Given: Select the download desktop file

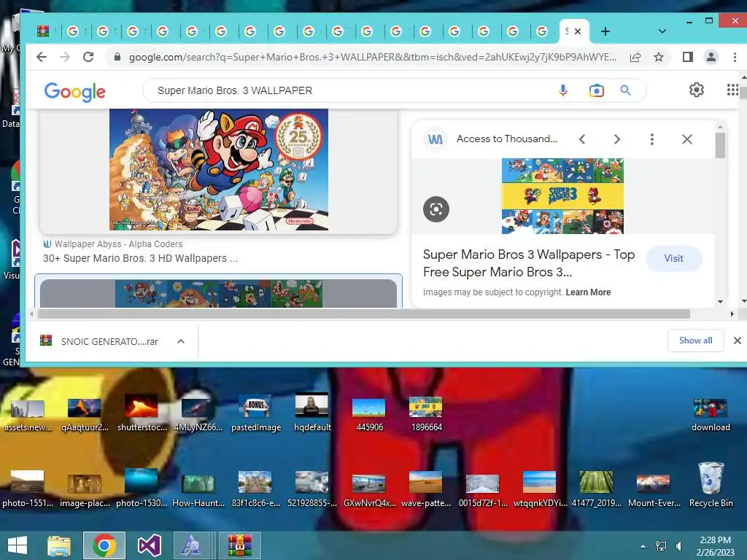Looking at the screenshot, I should click(x=711, y=414).
